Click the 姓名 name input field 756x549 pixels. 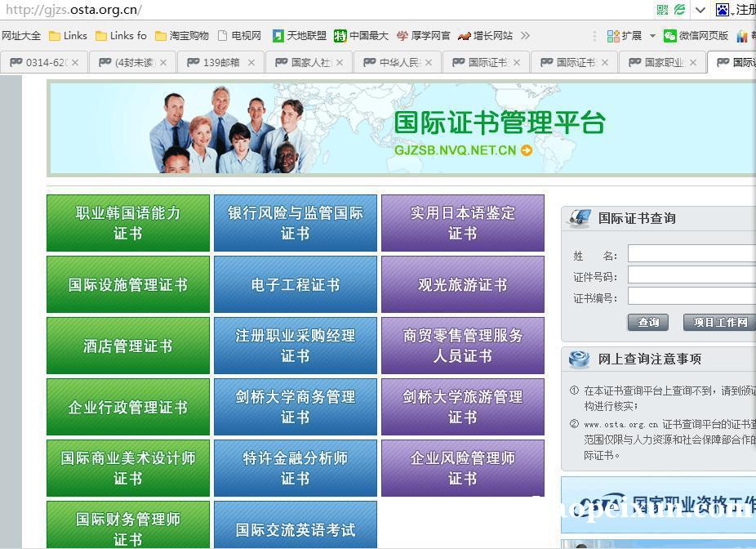[x=692, y=255]
